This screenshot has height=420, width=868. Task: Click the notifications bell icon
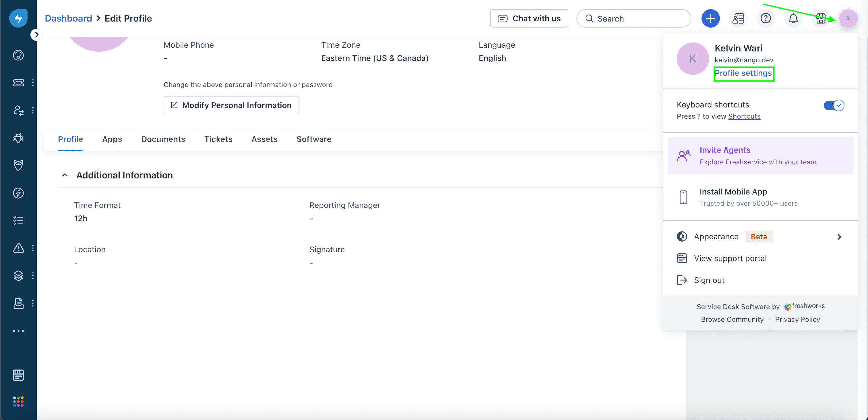pos(793,19)
